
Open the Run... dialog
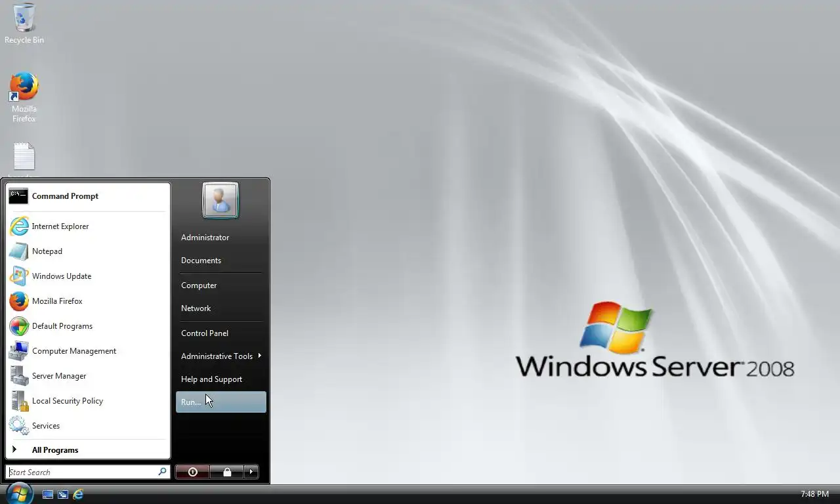221,402
